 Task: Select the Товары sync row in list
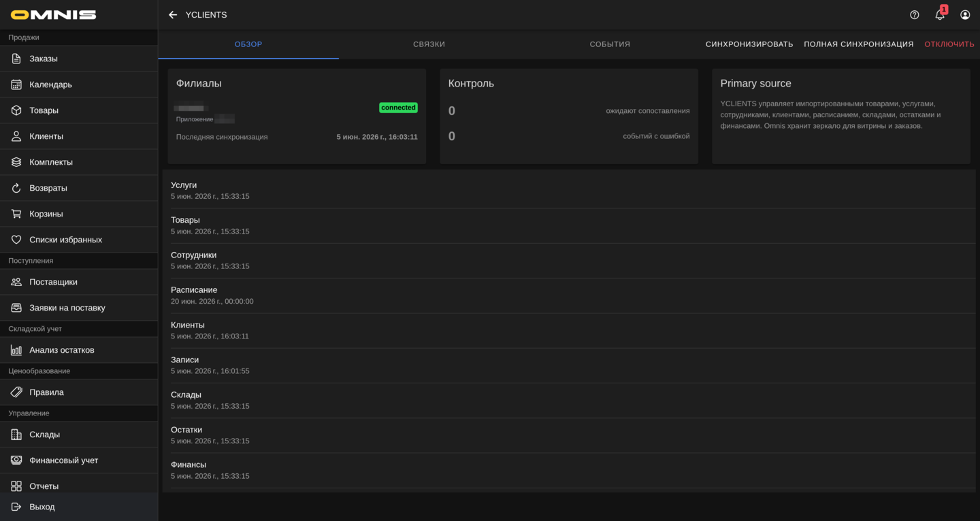click(568, 225)
